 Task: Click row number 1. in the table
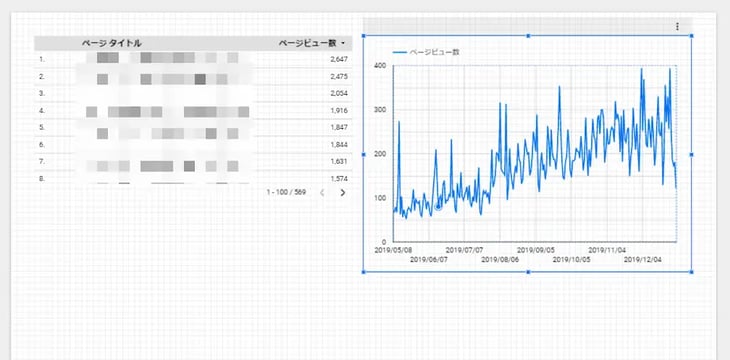[x=42, y=59]
